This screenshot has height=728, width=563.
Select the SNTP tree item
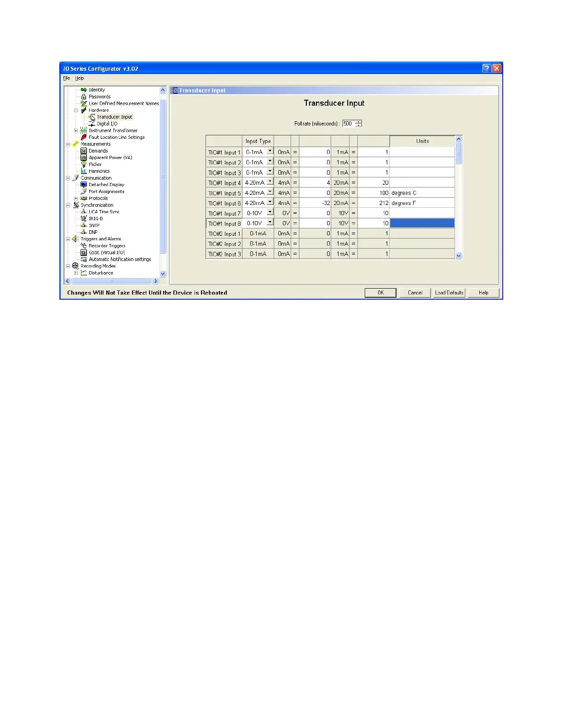94,225
